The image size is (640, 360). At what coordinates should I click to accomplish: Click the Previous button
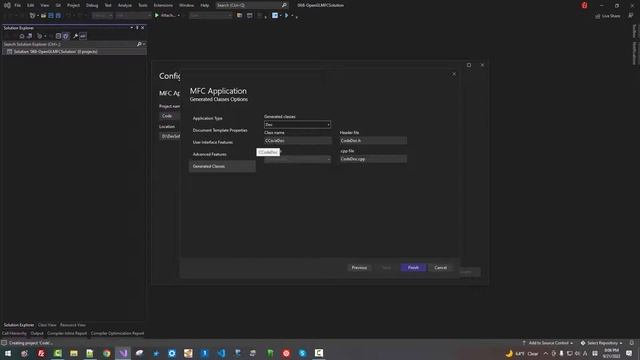(x=359, y=268)
